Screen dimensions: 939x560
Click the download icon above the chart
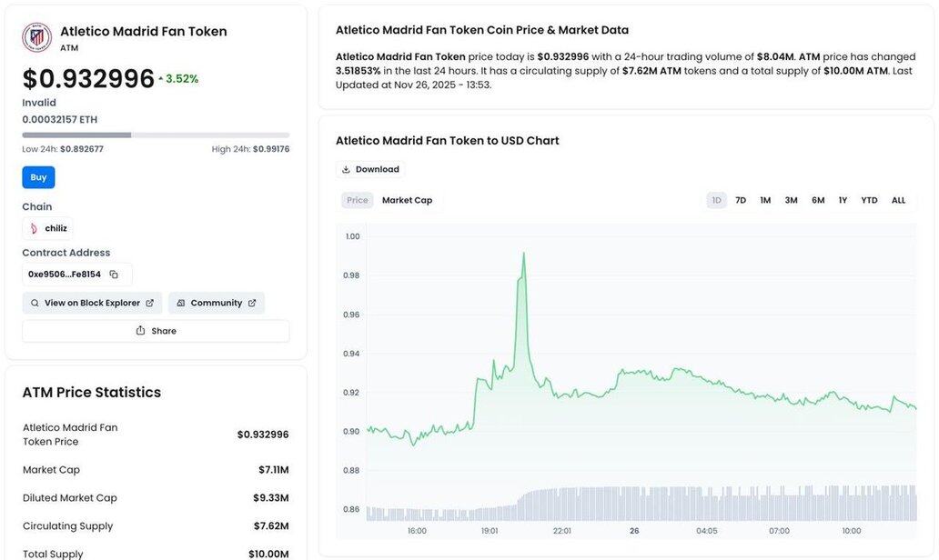(x=346, y=170)
